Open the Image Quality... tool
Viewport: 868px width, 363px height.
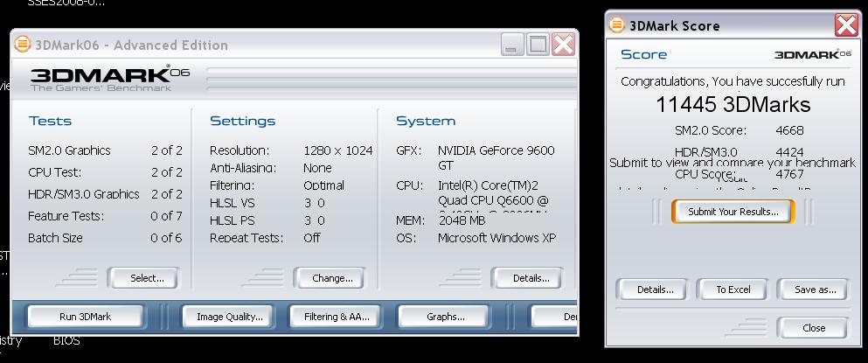(229, 316)
